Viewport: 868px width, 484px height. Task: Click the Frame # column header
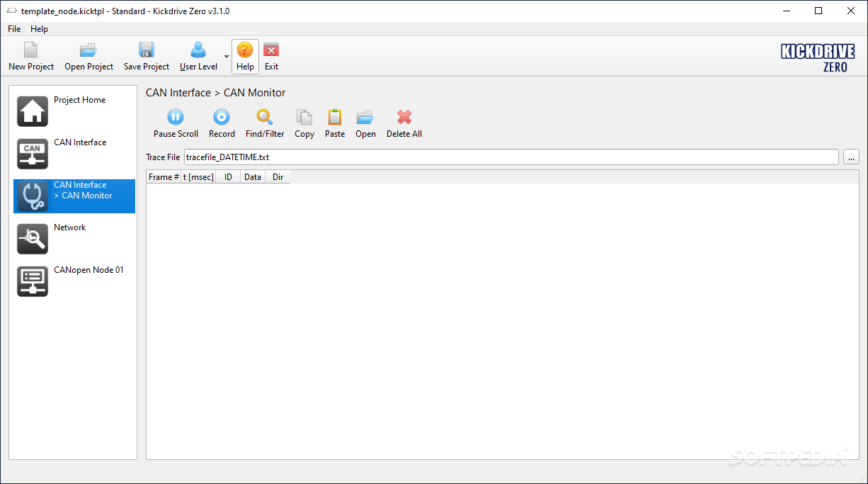pos(164,177)
